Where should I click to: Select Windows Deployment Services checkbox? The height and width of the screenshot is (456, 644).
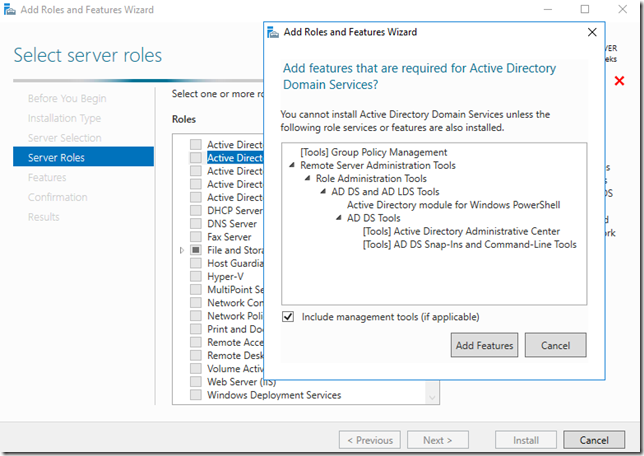tap(196, 395)
